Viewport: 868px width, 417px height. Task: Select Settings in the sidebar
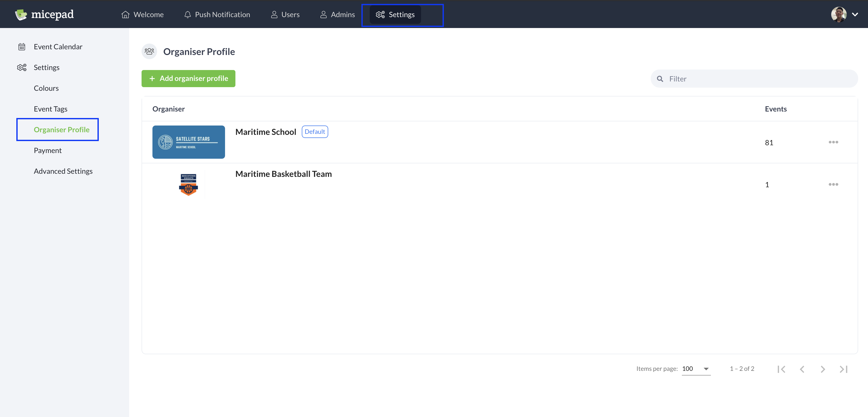point(46,67)
